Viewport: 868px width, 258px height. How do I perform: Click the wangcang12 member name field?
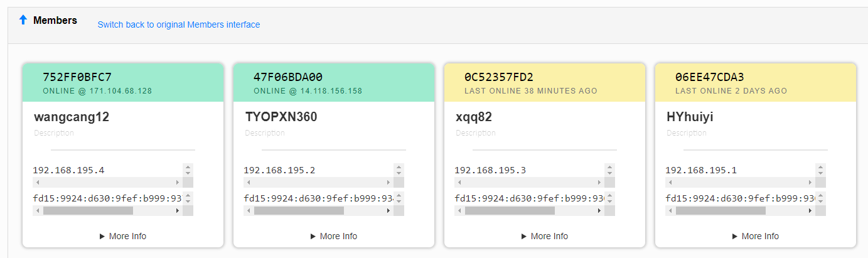tap(72, 117)
